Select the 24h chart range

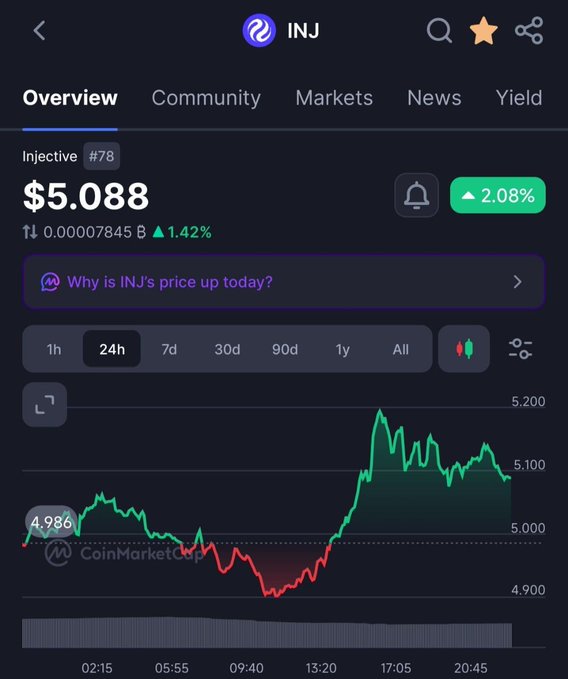[112, 349]
